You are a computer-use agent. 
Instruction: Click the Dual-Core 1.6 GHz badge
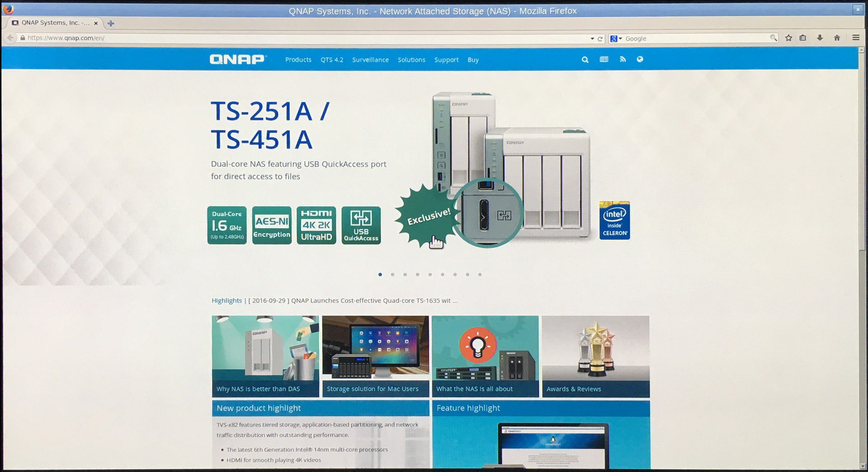point(227,225)
